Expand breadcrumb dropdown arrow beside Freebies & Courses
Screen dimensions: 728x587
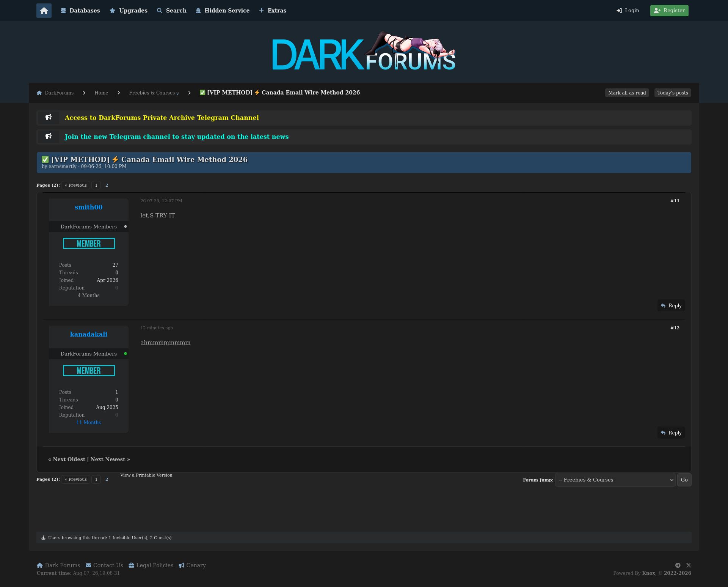(x=177, y=94)
